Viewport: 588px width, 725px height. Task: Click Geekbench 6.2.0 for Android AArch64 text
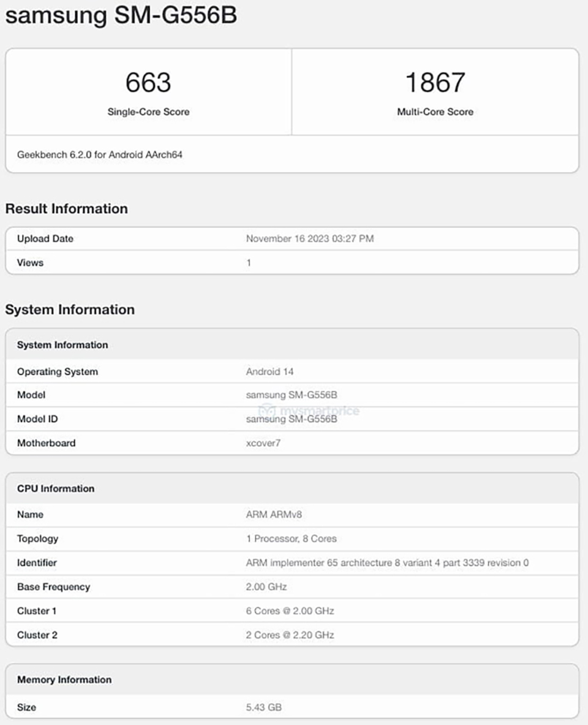point(100,154)
